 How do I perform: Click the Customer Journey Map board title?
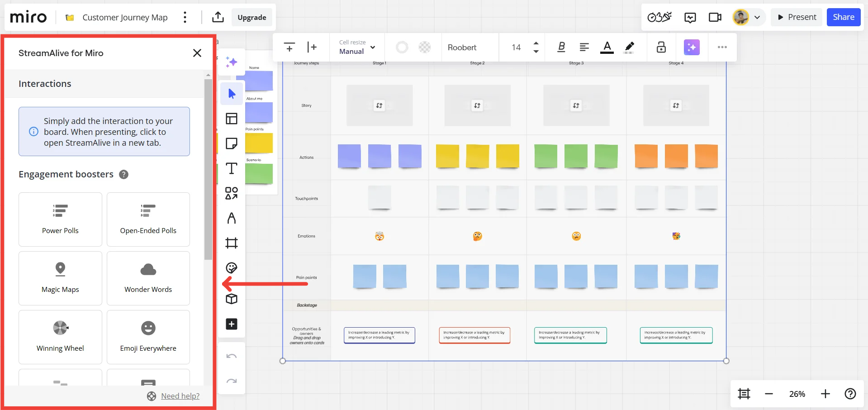[125, 17]
